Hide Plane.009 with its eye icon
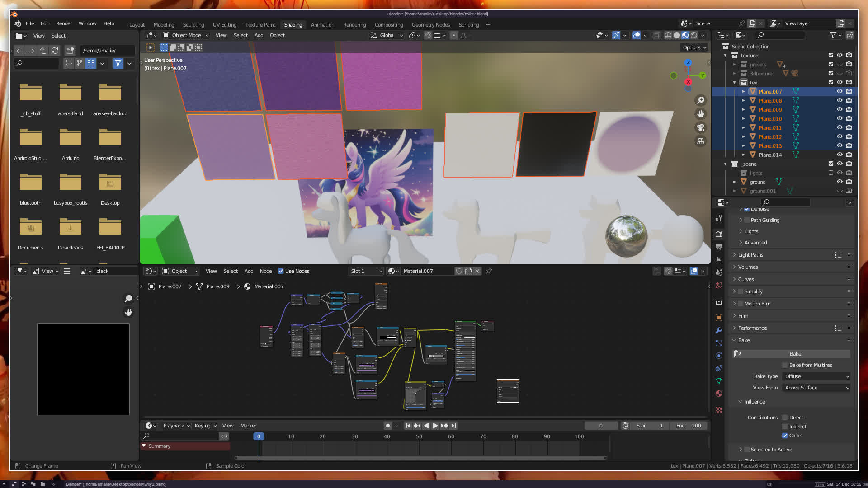 click(x=839, y=110)
